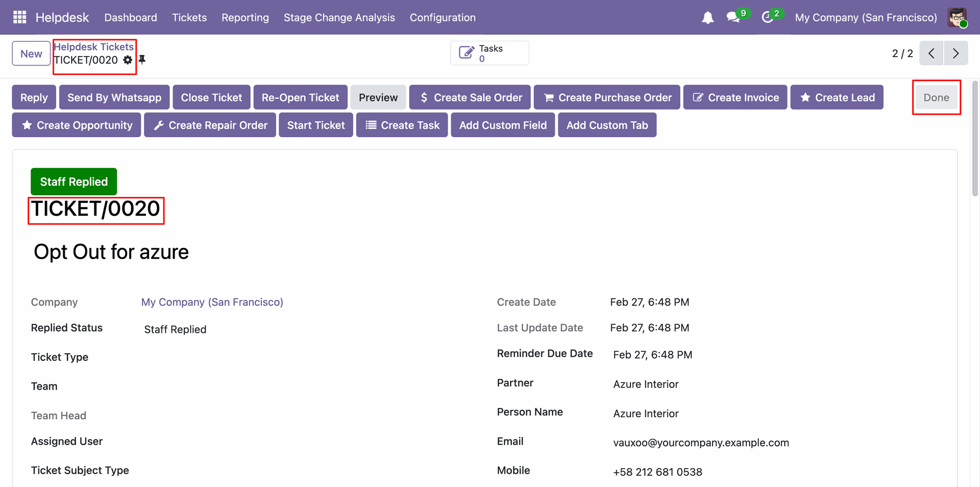Go to the previous ticket record arrow
Screen dimensions: 980x487
931,54
